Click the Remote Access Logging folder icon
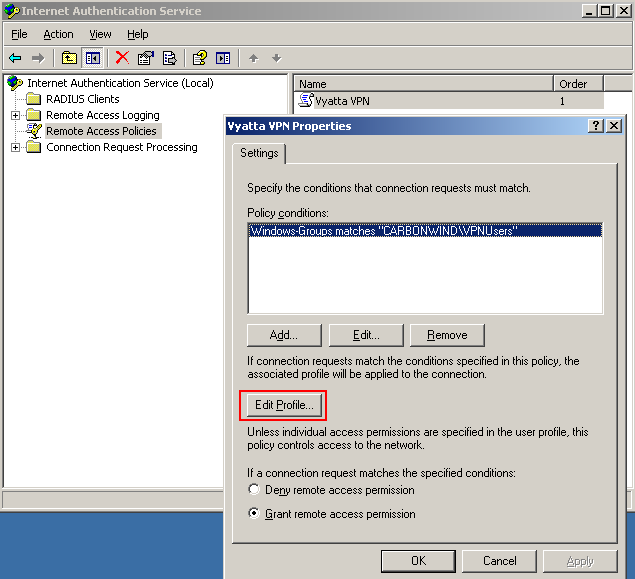Viewport: 635px width, 579px height. (33, 115)
